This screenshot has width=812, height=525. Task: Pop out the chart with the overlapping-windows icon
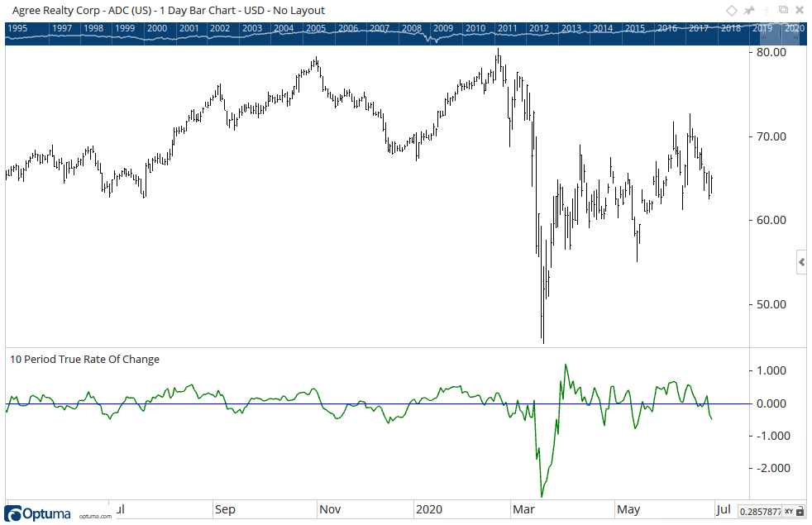784,10
